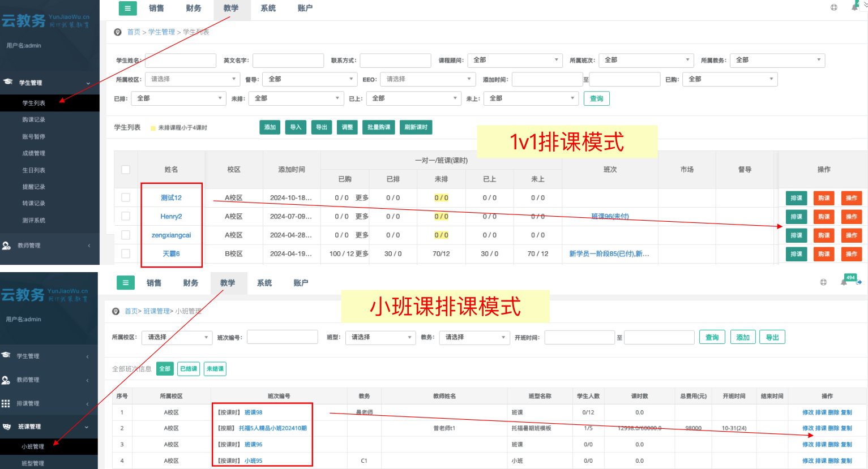The image size is (868, 469).
Task: Click the 刷新课时 button
Action: [x=416, y=127]
